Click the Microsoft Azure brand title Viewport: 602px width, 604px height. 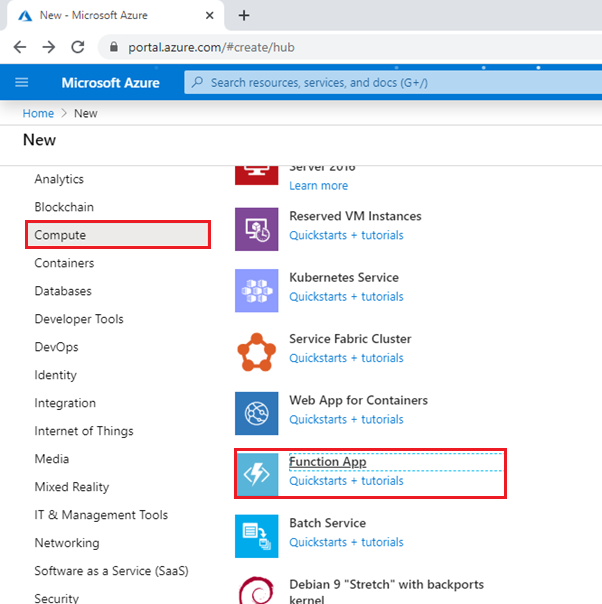(111, 83)
